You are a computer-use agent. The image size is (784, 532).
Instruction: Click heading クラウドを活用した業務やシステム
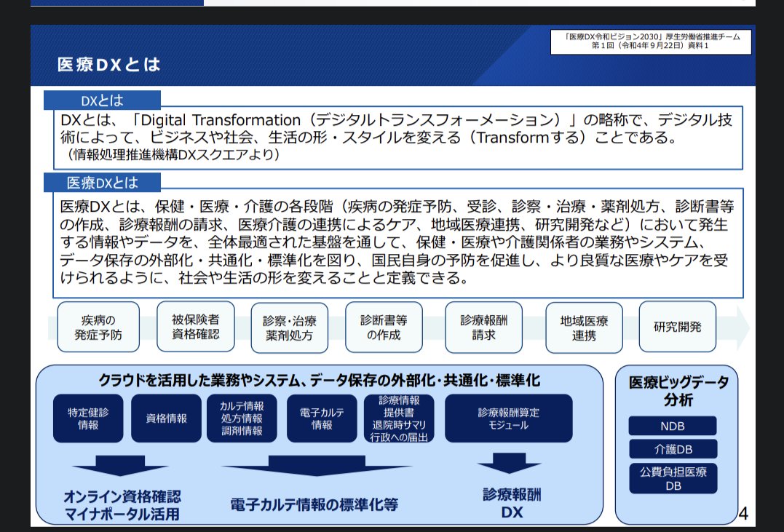click(319, 381)
